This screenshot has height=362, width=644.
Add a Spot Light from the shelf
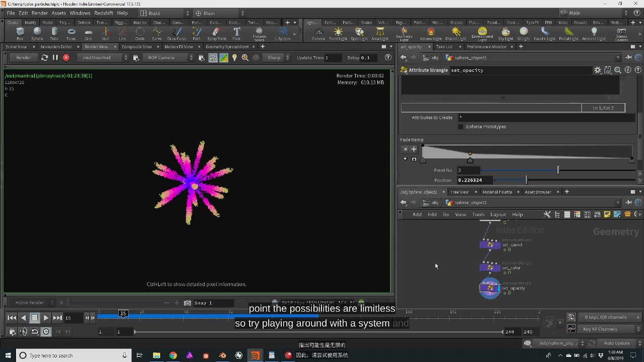(x=359, y=34)
